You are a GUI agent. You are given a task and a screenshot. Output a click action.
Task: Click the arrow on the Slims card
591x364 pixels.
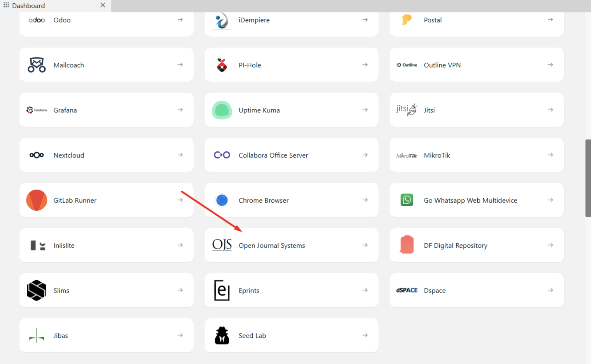coord(180,290)
